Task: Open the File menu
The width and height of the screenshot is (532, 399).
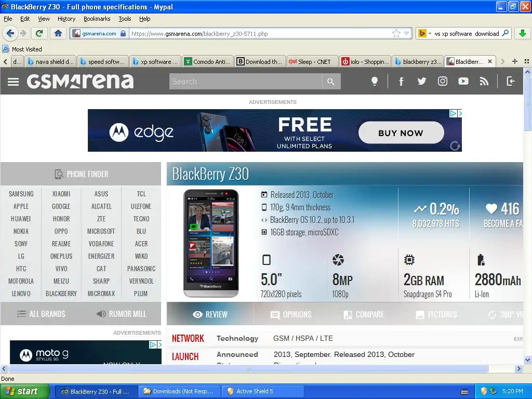Action: point(8,19)
